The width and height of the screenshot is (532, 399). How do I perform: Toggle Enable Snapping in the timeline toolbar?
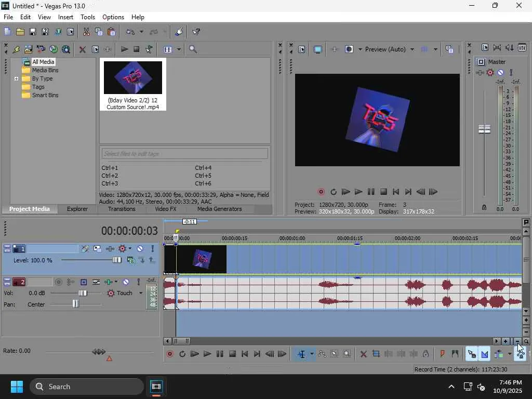coord(471,354)
